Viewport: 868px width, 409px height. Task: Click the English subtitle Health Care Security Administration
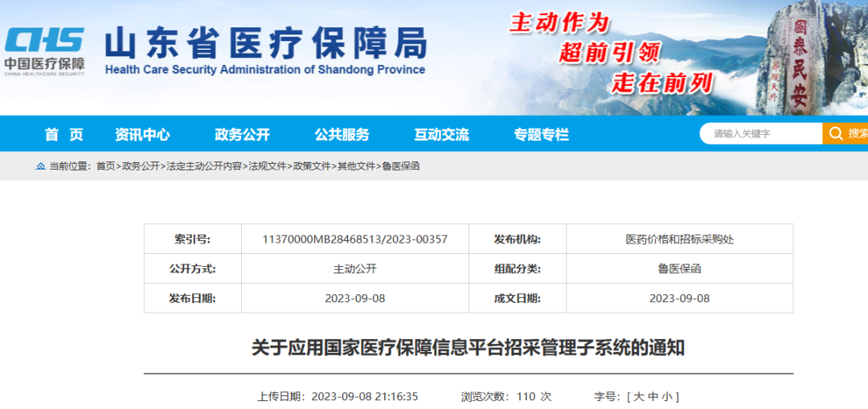tap(264, 70)
